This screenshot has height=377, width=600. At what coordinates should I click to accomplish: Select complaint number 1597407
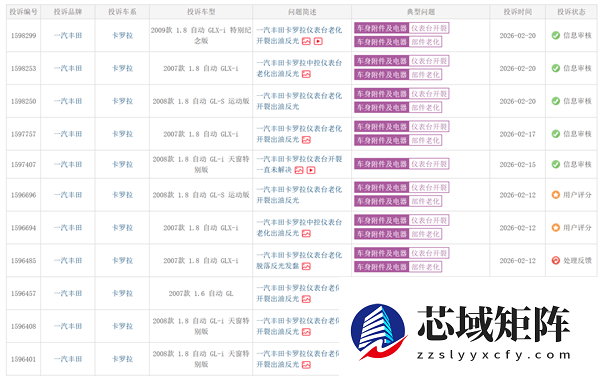tap(23, 164)
